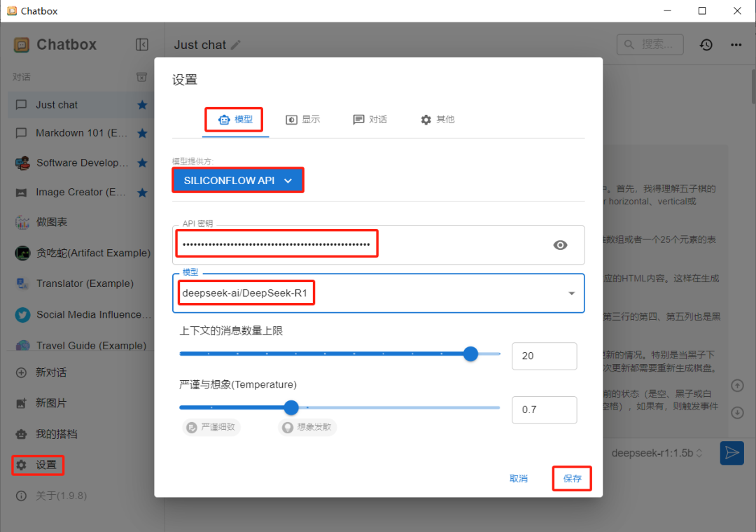The image size is (756, 532).
Task: Click the 取消 cancel button
Action: (518, 479)
